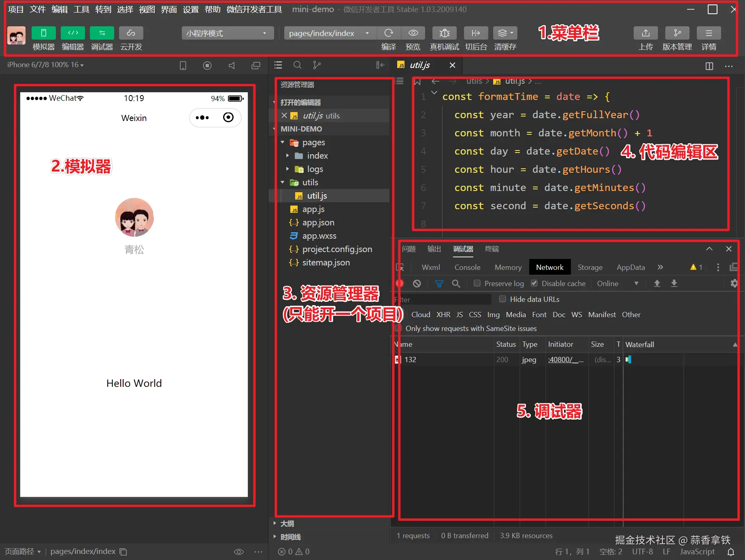Click the split editor icon

click(x=709, y=66)
